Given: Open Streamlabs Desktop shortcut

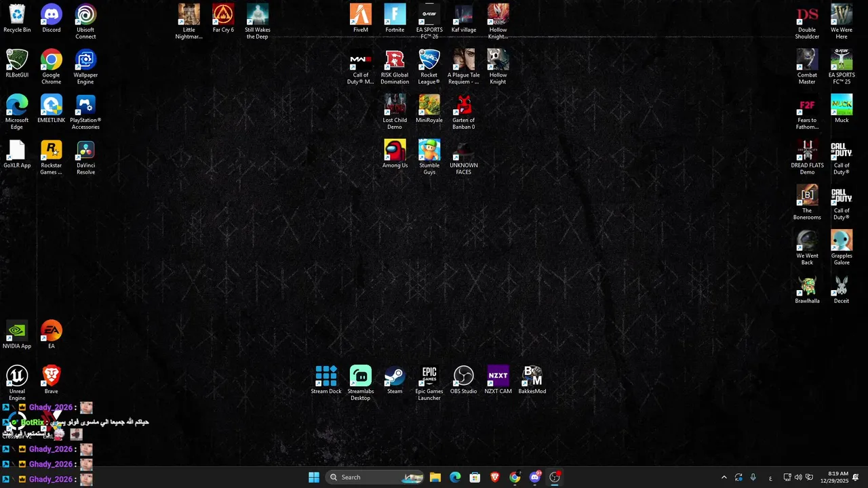Looking at the screenshot, I should [361, 383].
